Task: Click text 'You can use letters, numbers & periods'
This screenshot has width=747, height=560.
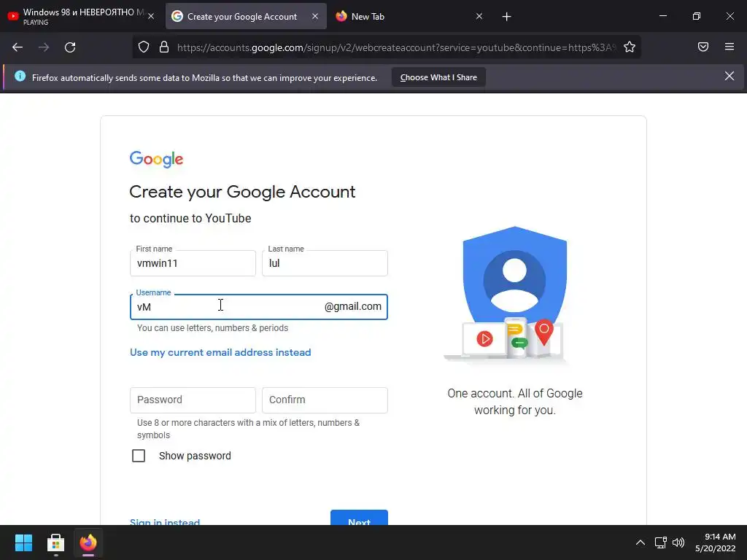Action: pos(212,328)
